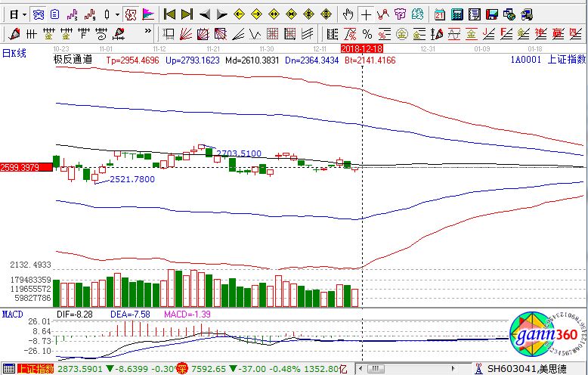Image resolution: width=588 pixels, height=375 pixels.
Task: Open the calendar date icon
Action: [440, 14]
